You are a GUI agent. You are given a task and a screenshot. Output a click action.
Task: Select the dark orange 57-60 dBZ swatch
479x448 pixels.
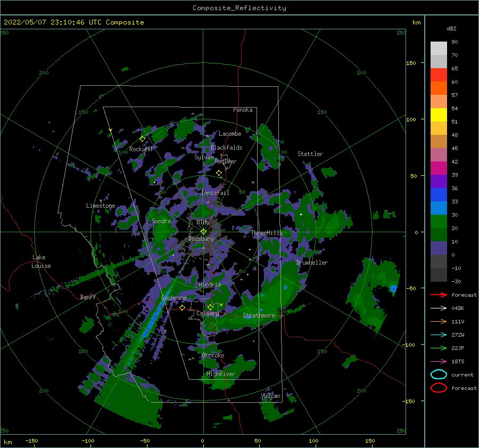439,88
